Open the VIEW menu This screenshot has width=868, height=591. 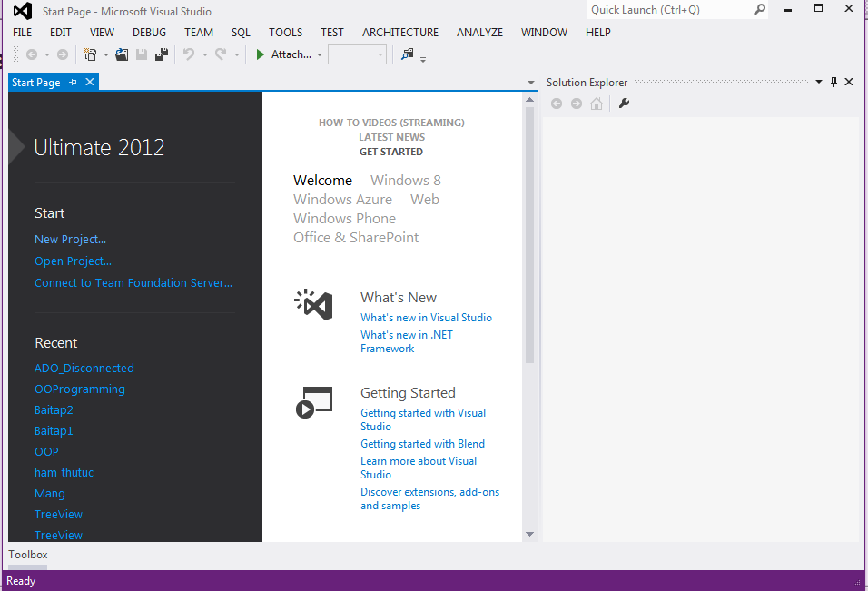(102, 33)
